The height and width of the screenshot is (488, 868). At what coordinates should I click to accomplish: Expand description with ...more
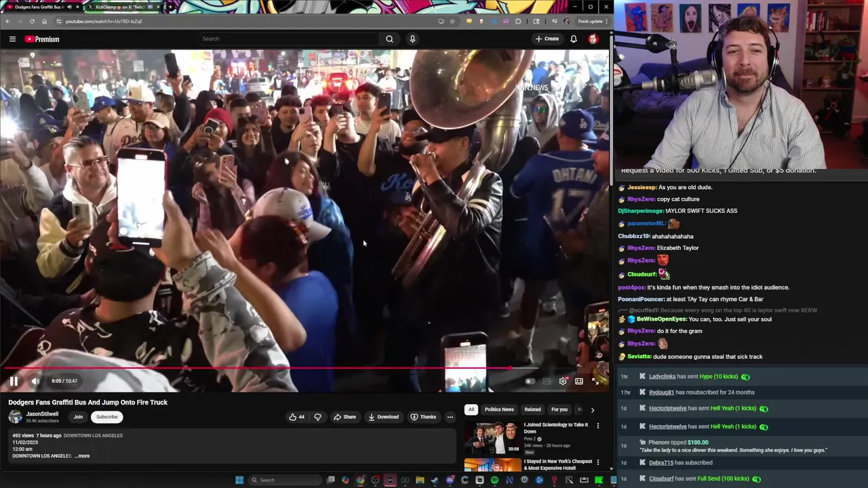pos(82,455)
